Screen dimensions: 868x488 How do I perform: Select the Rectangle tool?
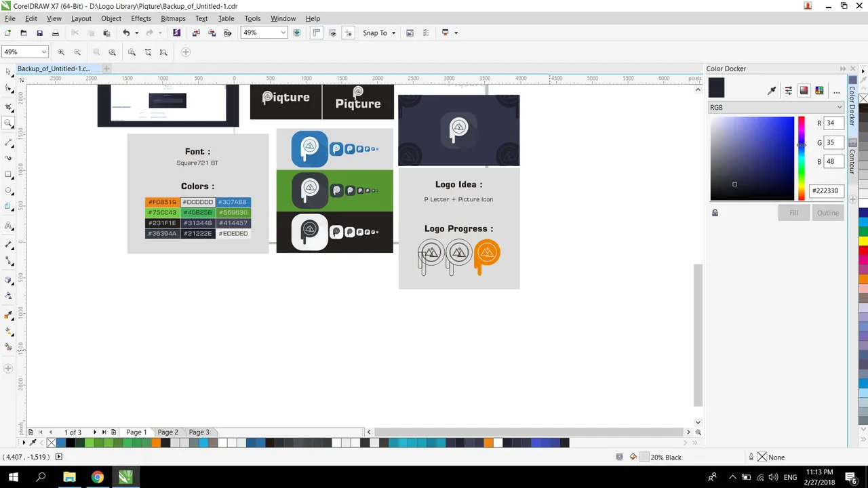8,175
